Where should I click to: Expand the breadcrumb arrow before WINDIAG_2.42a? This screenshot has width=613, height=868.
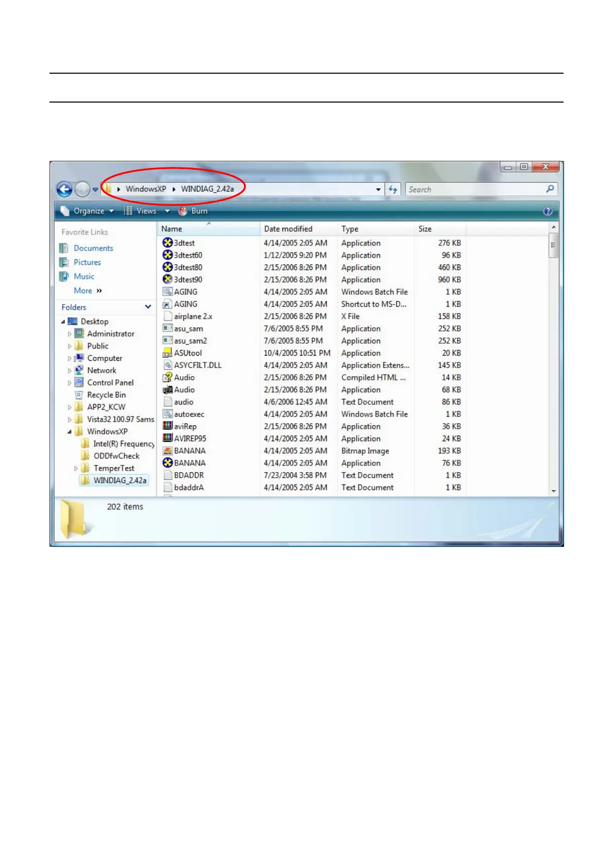click(x=174, y=189)
